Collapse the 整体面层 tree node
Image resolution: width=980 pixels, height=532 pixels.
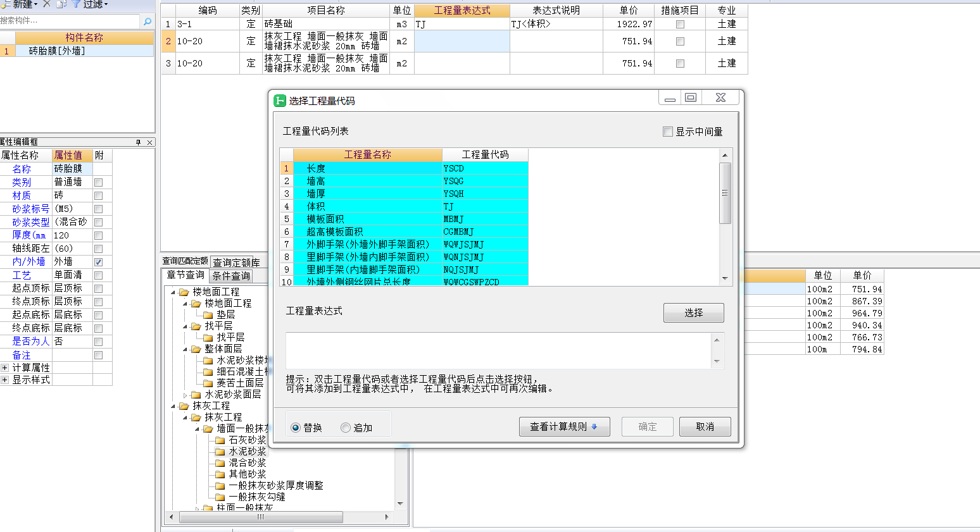point(185,349)
